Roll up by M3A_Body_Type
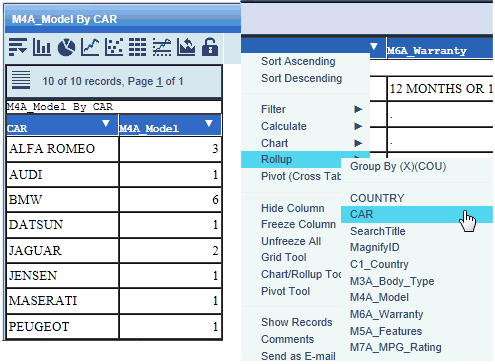The width and height of the screenshot is (495, 364). coord(392,281)
